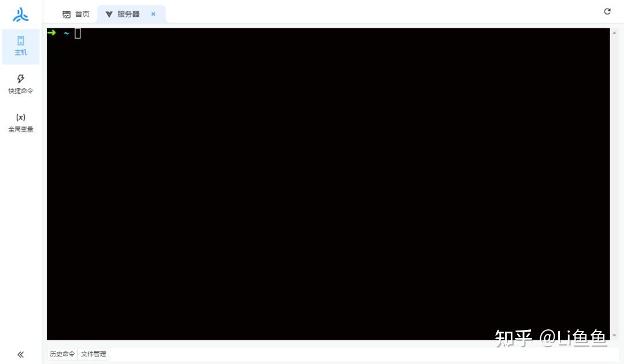Click the 首页 tab icon

(x=66, y=14)
